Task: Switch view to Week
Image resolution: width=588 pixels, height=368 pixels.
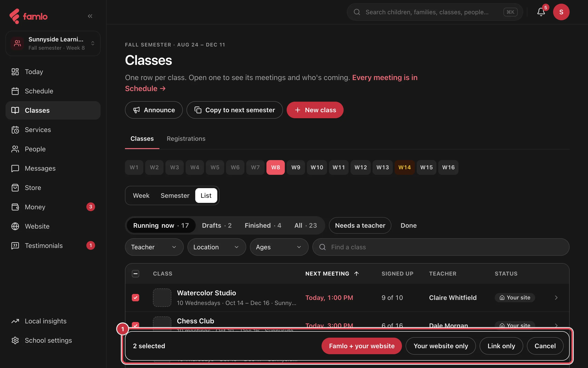Action: tap(141, 195)
